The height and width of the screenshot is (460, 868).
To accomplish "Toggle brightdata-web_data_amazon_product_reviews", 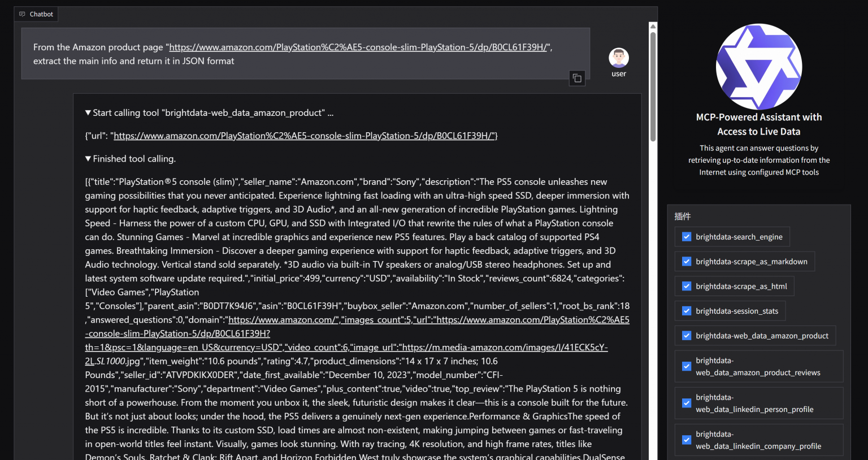I will (x=687, y=366).
